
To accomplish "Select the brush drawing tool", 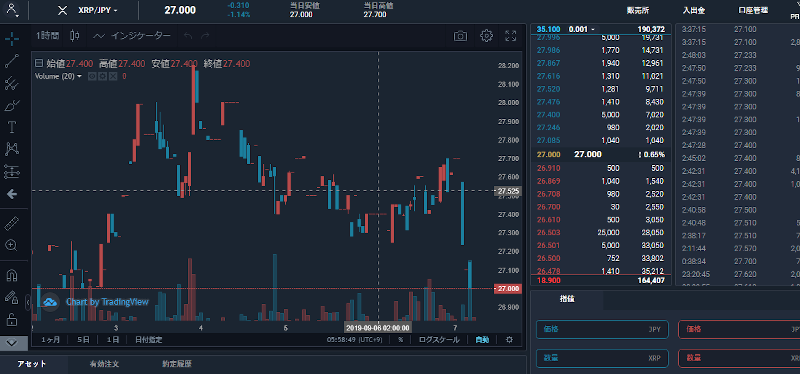I will 12,106.
